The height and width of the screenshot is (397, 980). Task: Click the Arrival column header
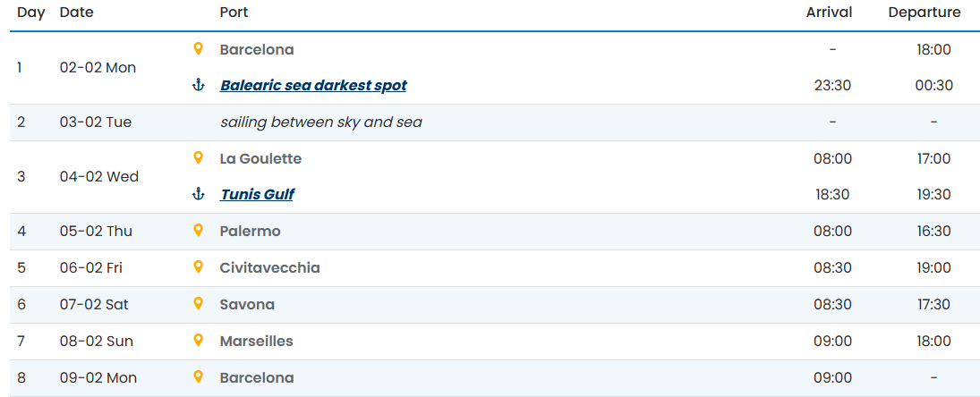(x=829, y=13)
